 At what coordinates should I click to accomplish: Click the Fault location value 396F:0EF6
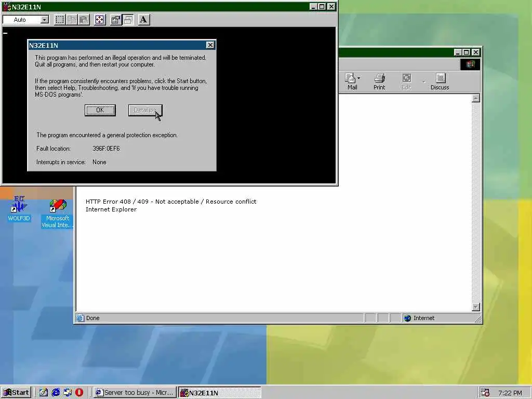[106, 149]
